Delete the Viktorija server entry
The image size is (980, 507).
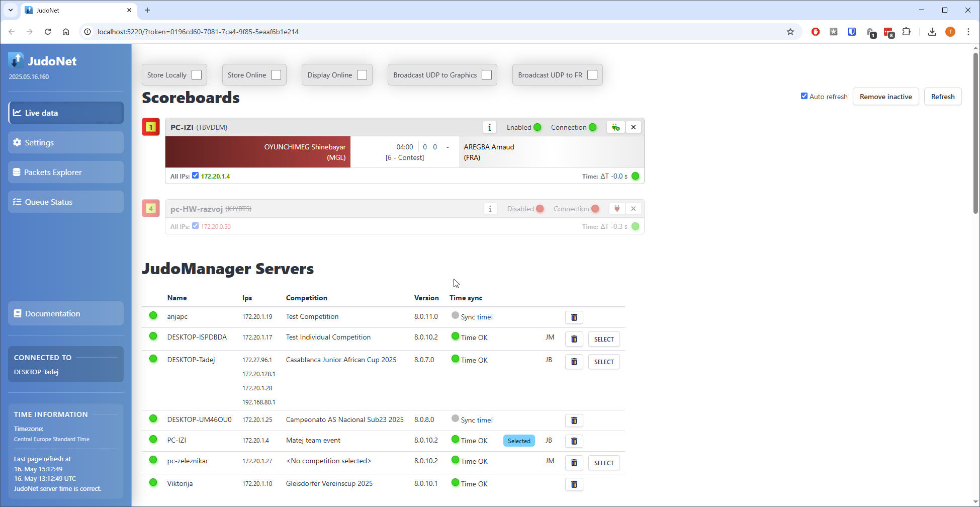coord(574,484)
